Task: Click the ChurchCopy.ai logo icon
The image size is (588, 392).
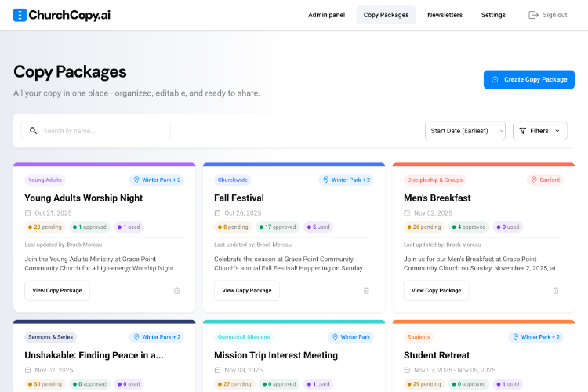Action: [20, 15]
